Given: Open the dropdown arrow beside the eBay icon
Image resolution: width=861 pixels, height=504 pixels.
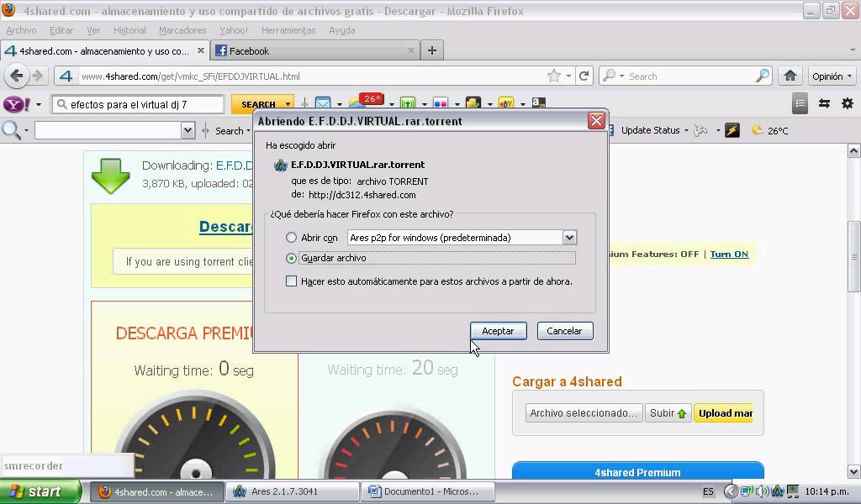Looking at the screenshot, I should click(523, 104).
